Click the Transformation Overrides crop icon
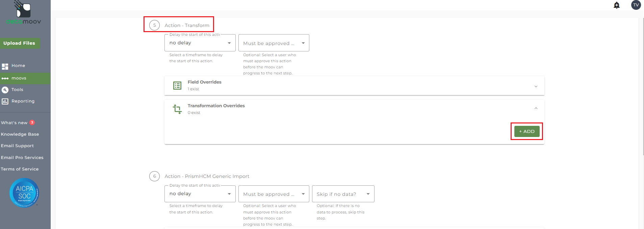 [x=177, y=109]
